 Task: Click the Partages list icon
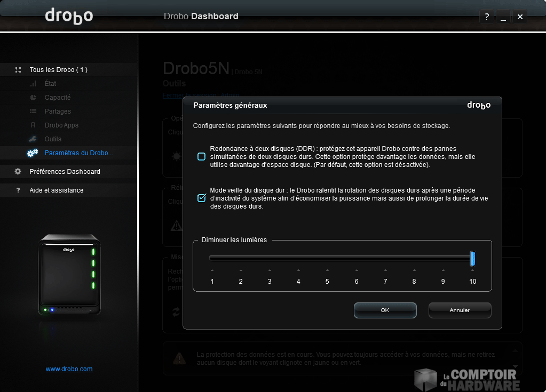33,111
